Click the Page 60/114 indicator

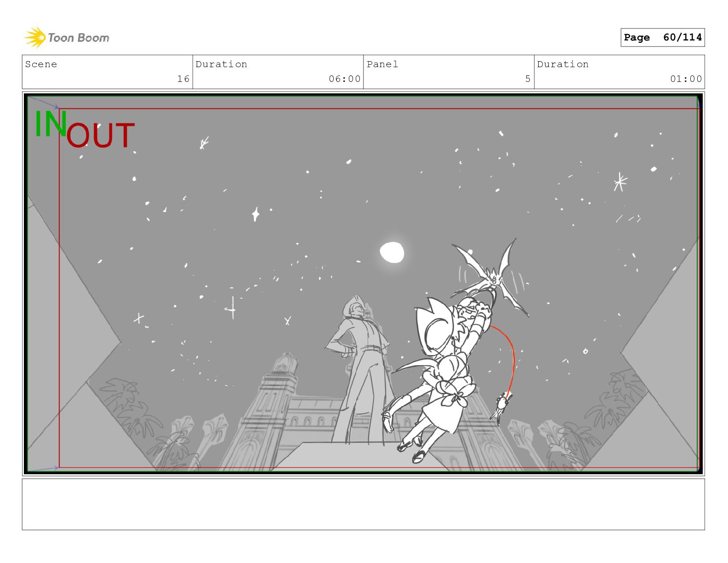[x=662, y=37]
